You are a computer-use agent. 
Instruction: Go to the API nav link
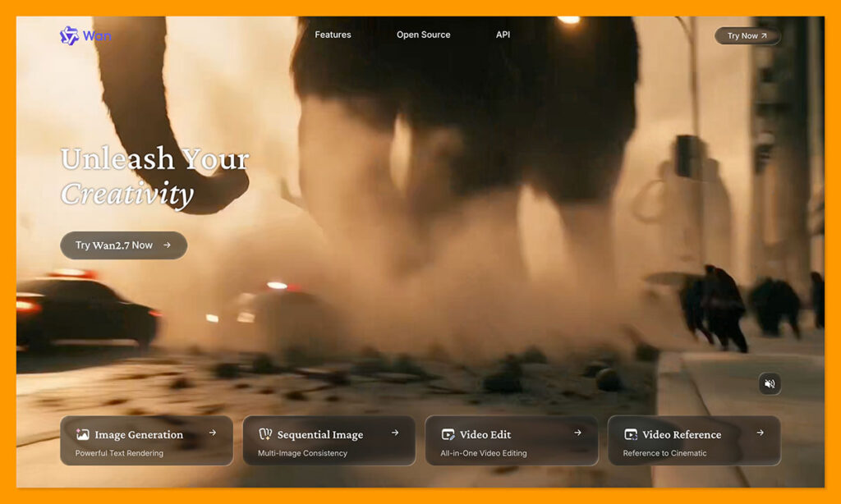click(503, 34)
